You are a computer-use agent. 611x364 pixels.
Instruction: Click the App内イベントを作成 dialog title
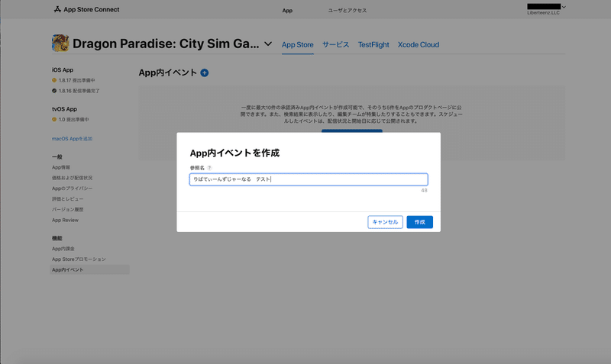pyautogui.click(x=234, y=153)
